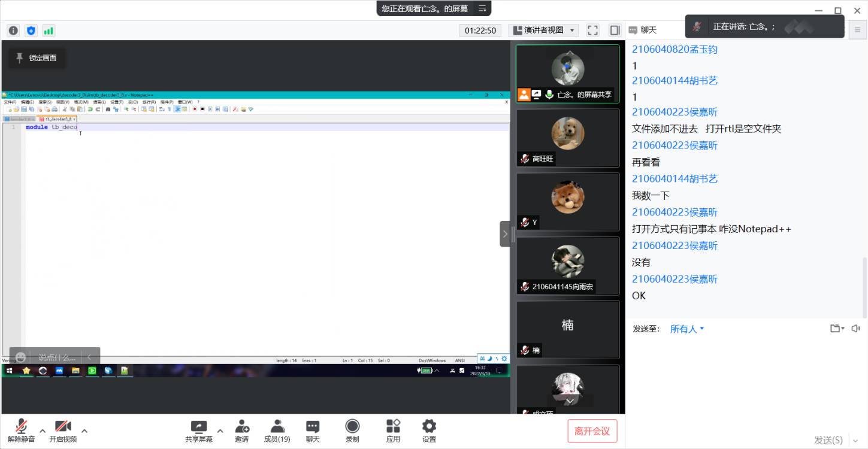Image resolution: width=868 pixels, height=449 pixels.
Task: Expand video options arrow beside 开启视频
Action: [x=84, y=430]
